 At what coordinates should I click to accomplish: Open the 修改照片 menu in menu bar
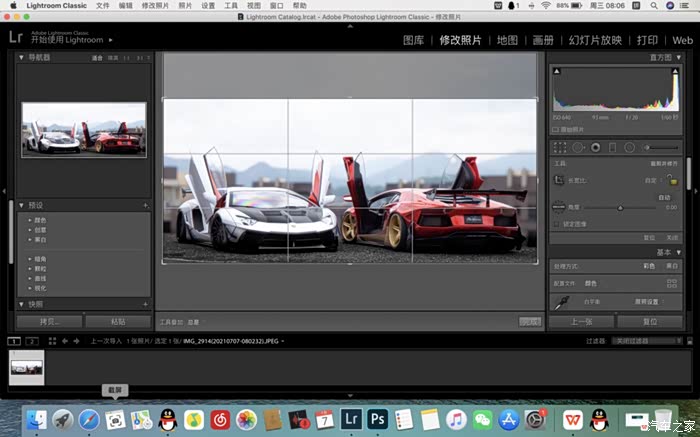click(x=156, y=6)
